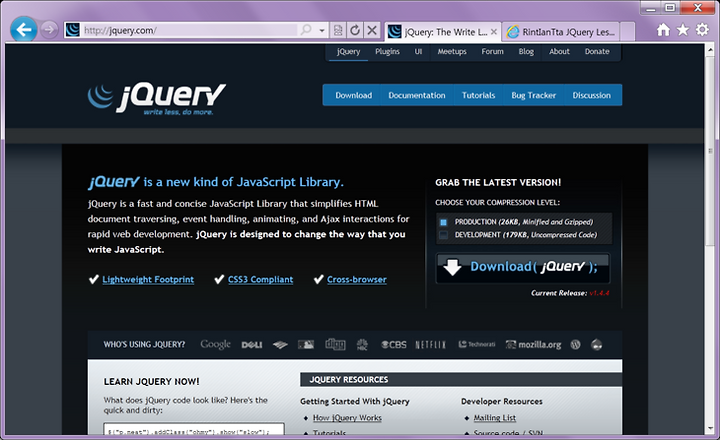Click the mozilla.org logo icon

(x=533, y=344)
